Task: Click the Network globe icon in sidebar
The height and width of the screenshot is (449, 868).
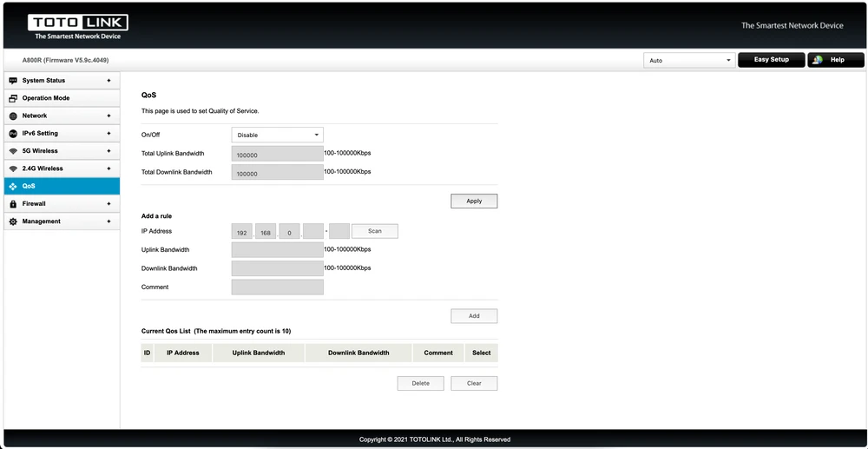Action: pyautogui.click(x=13, y=116)
